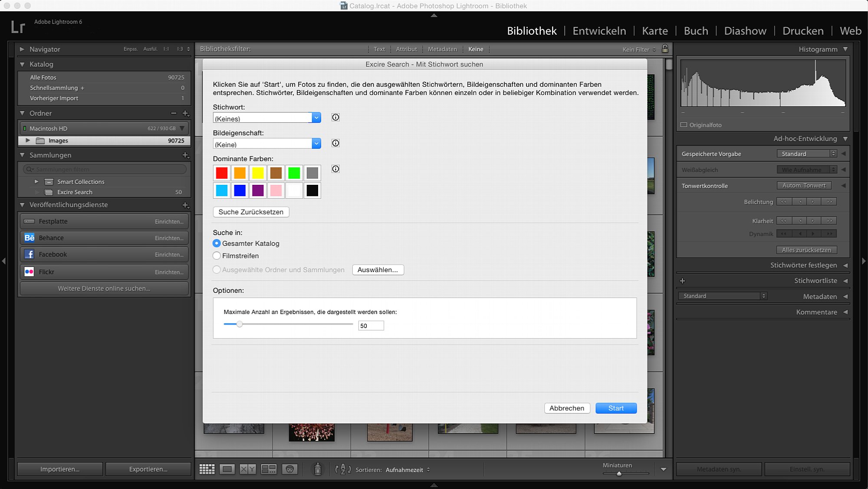The height and width of the screenshot is (489, 868).
Task: Select the Metadaten library filter tab
Action: coord(442,49)
